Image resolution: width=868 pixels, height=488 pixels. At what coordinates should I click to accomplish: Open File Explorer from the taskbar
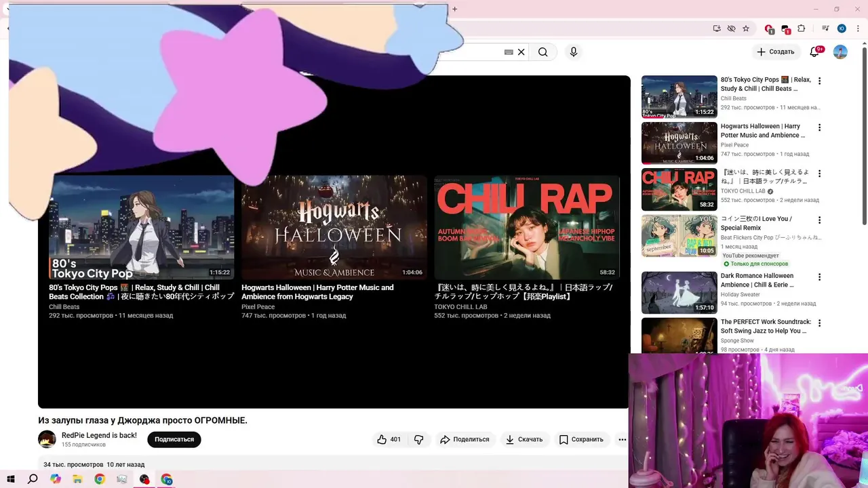pos(77,479)
